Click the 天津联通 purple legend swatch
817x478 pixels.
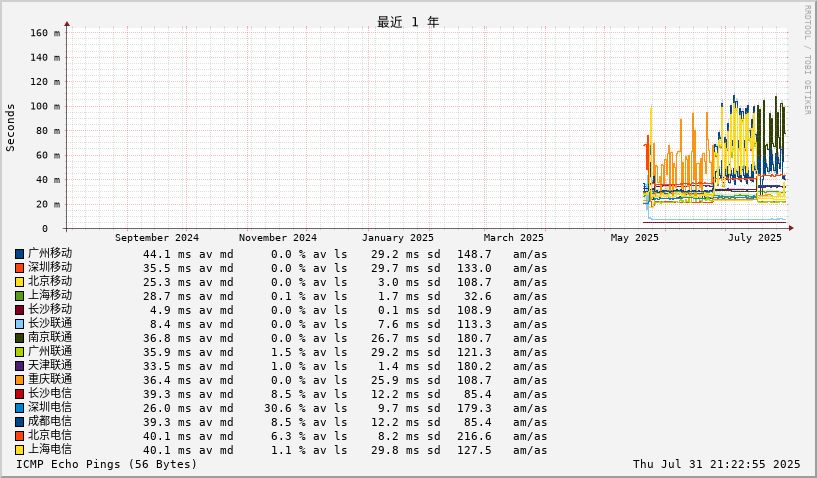click(19, 366)
